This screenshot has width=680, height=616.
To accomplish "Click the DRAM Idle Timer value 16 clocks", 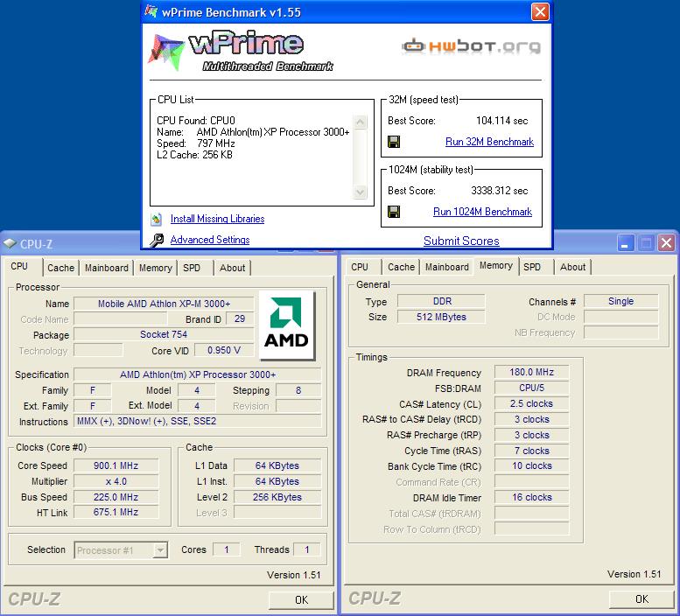I will [x=532, y=497].
